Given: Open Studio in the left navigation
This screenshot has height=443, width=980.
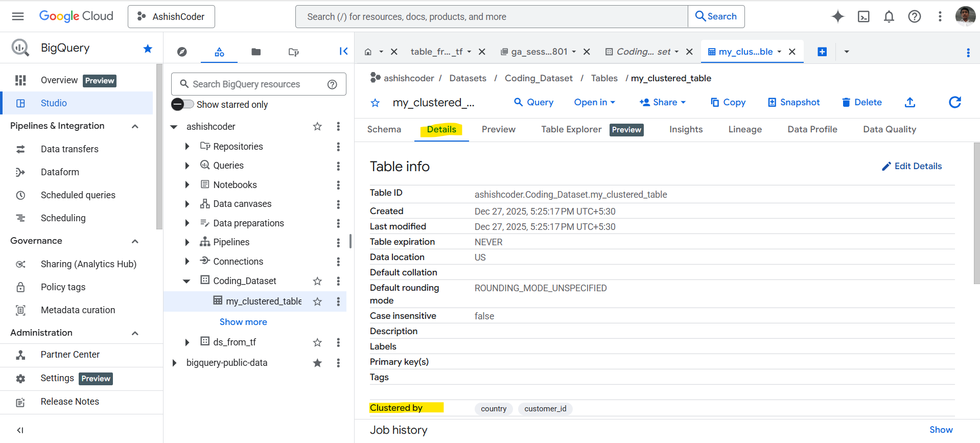Looking at the screenshot, I should (77, 103).
